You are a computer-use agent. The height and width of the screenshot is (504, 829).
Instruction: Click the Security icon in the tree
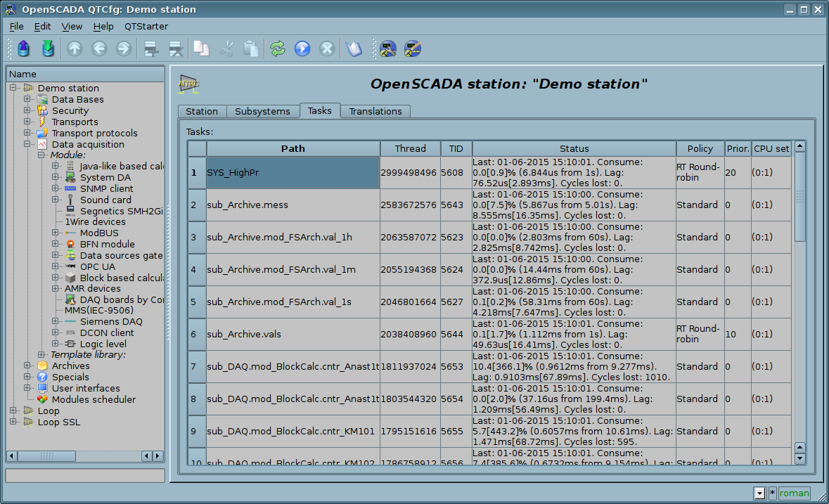(42, 110)
